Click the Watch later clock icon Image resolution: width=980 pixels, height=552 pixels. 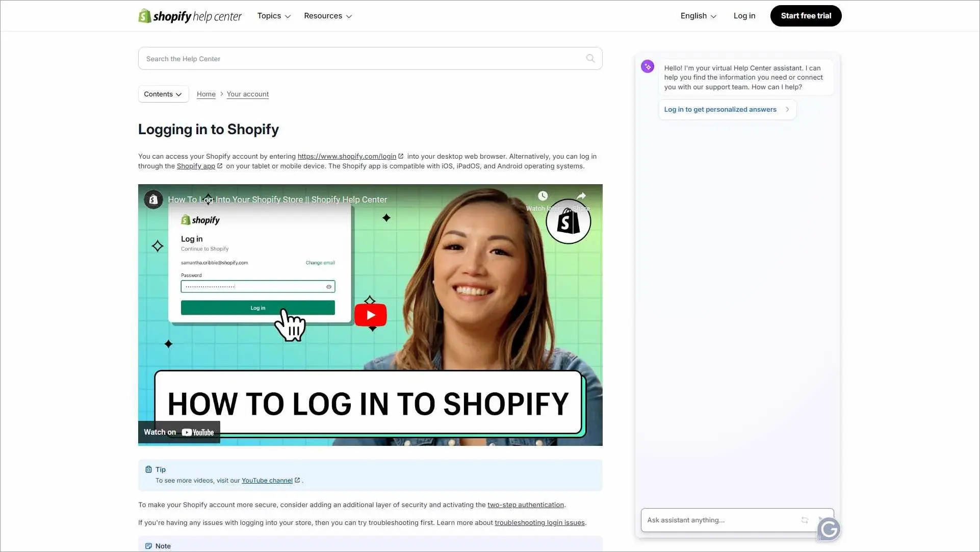543,196
